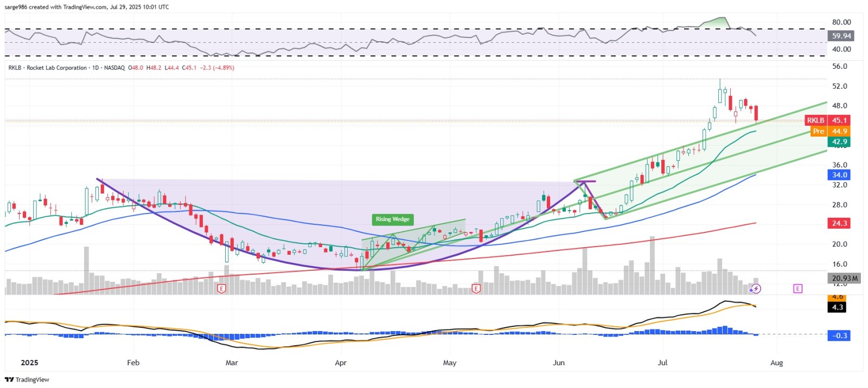The image size is (868, 388).
Task: Click the blue moving average label 34.0
Action: tap(839, 174)
